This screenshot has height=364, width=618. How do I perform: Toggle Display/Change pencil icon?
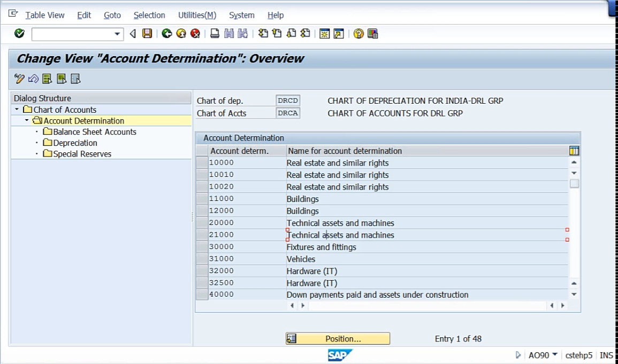point(19,79)
